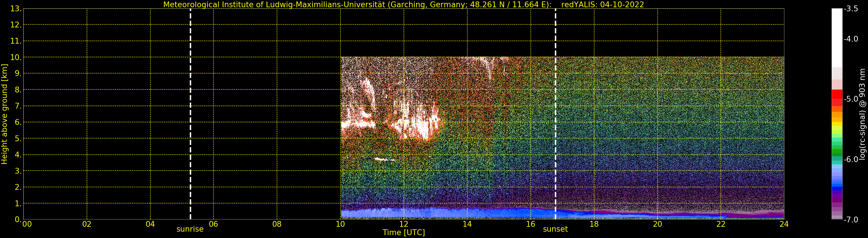This screenshot has height=238, width=868.
Task: Click the 'log(rc-signal) @ 903 nm' colorbar label
Action: [x=862, y=114]
